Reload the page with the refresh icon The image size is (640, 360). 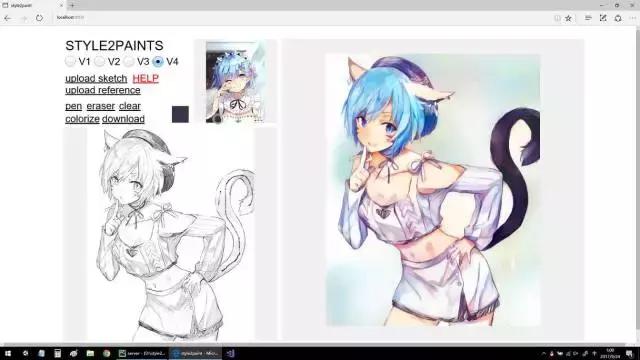(x=39, y=18)
